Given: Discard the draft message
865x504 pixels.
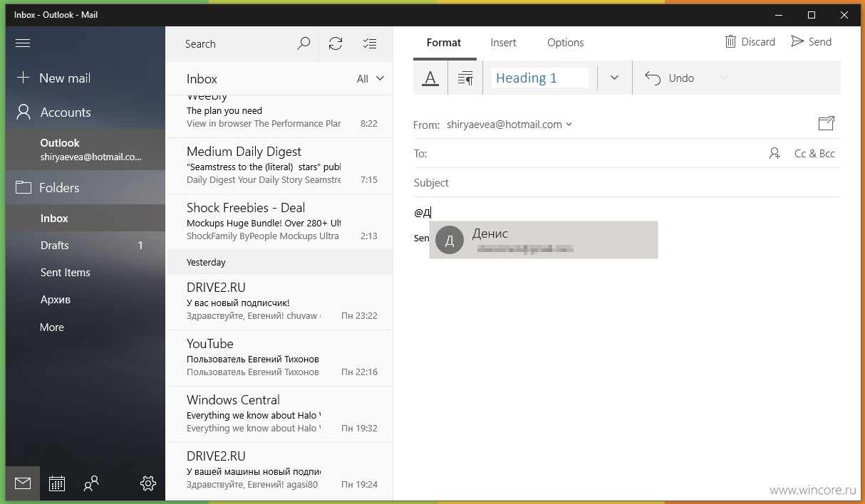Looking at the screenshot, I should click(750, 42).
